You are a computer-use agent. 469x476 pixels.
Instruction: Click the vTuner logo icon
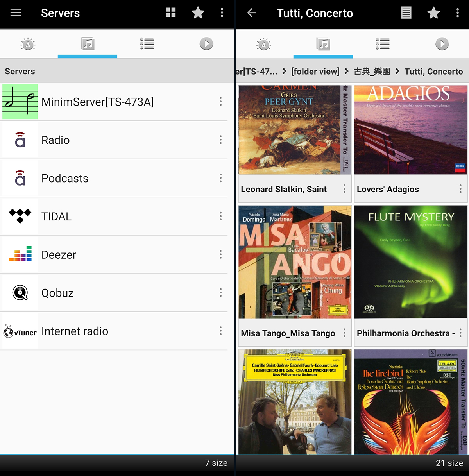(20, 331)
